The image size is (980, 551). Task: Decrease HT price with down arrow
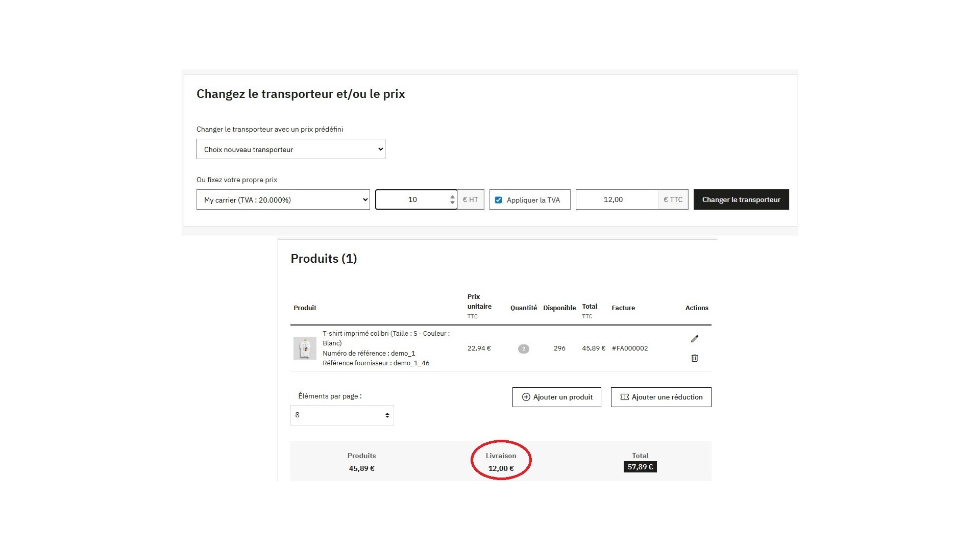(x=452, y=203)
